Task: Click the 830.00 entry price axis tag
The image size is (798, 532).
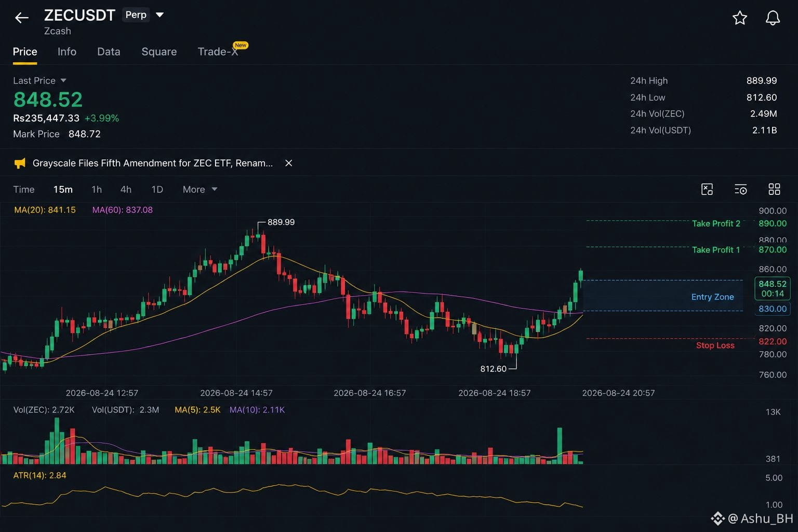Action: click(x=773, y=309)
